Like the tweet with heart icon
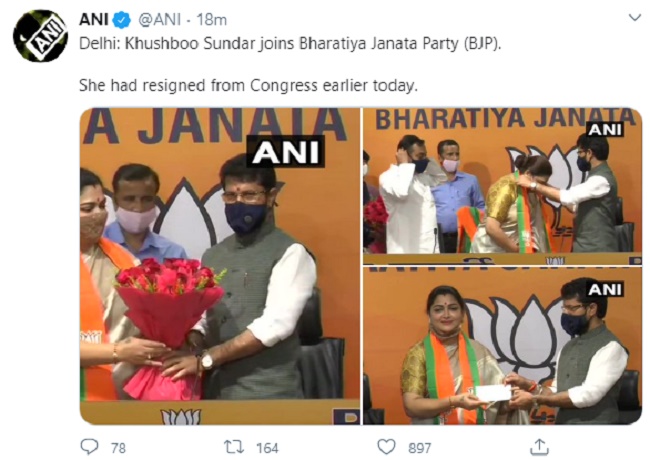The height and width of the screenshot is (460, 650). 386,447
